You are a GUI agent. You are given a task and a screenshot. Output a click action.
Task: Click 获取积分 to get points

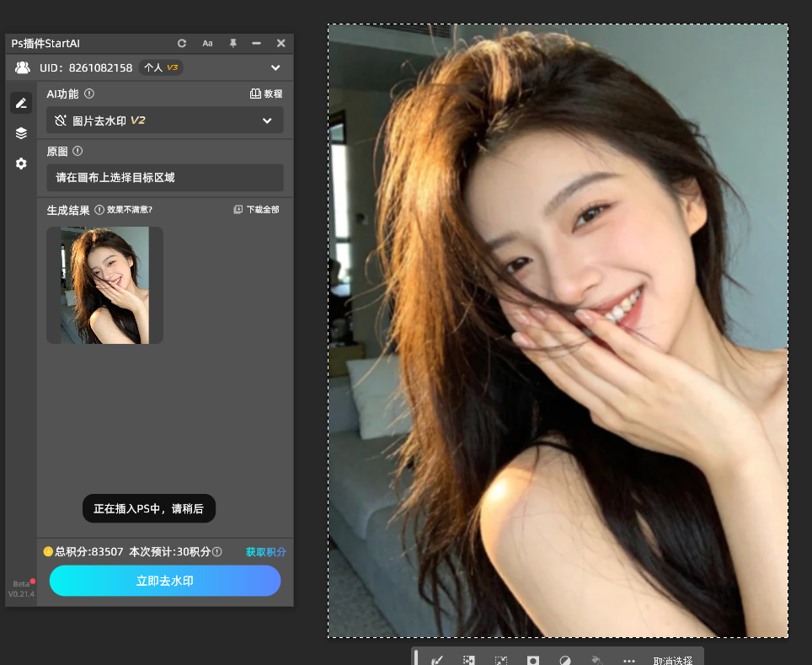pyautogui.click(x=265, y=552)
